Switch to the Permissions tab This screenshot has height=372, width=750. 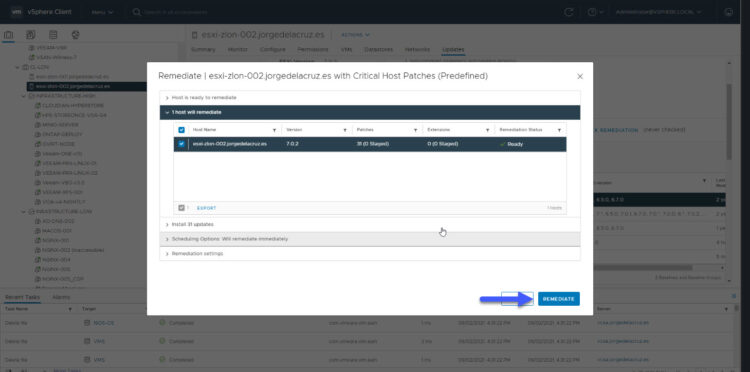pyautogui.click(x=313, y=50)
